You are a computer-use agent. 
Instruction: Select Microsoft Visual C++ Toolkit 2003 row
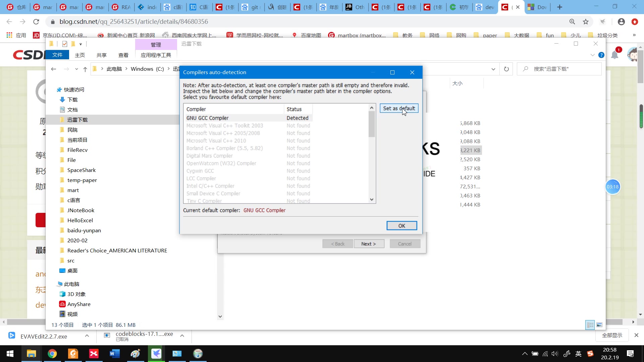click(248, 126)
